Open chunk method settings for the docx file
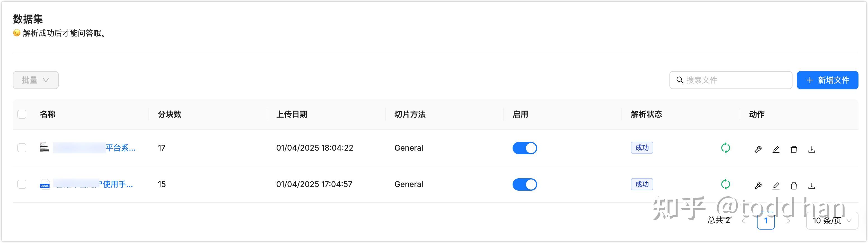868x243 pixels. (x=758, y=186)
